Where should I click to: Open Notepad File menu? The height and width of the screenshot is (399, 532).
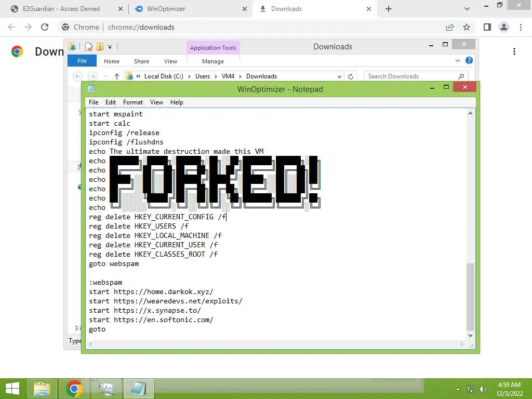point(94,102)
